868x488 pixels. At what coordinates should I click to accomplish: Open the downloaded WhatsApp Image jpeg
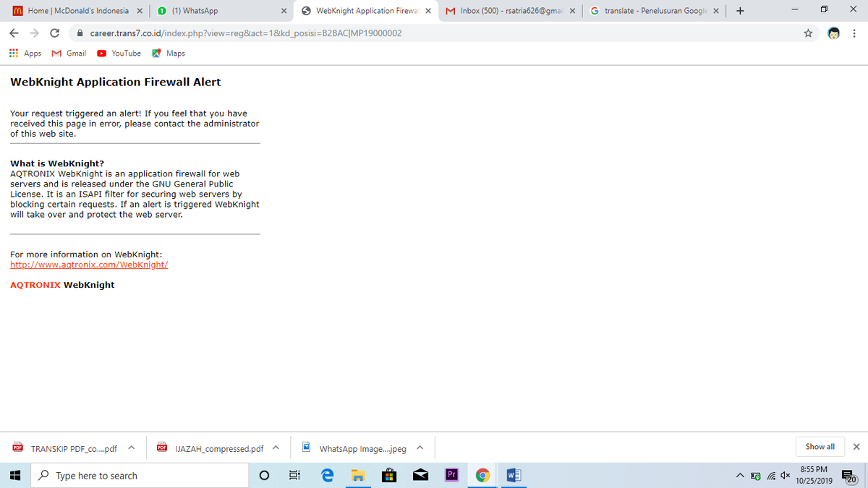pyautogui.click(x=354, y=449)
